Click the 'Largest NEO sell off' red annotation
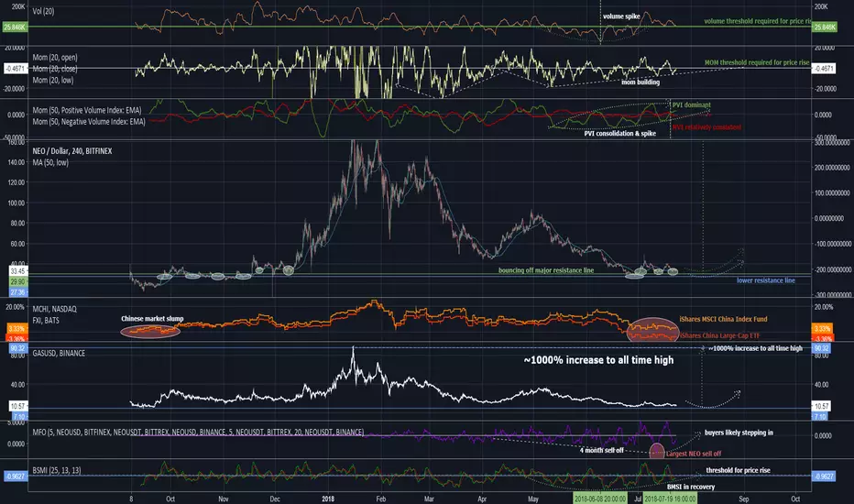The height and width of the screenshot is (504, 854). coord(694,454)
